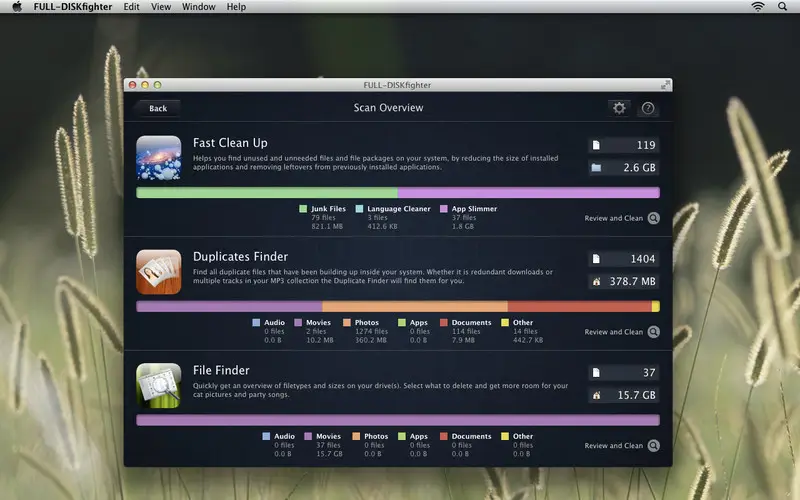Click folder size icon next to 2.6 GB

(x=596, y=167)
